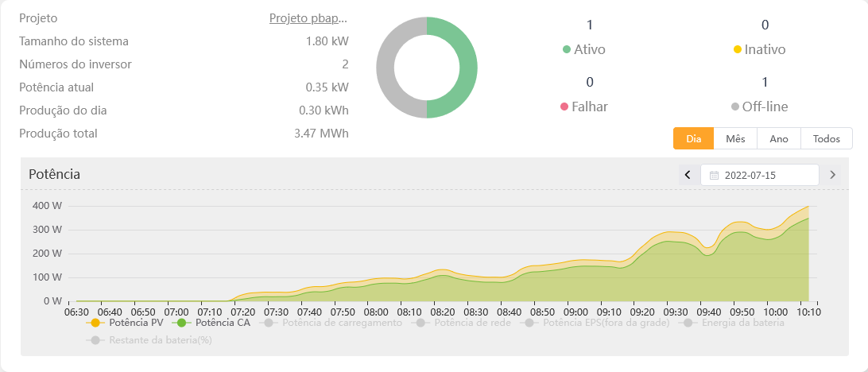
Task: Click the yellow Inativo status dot
Action: (738, 49)
